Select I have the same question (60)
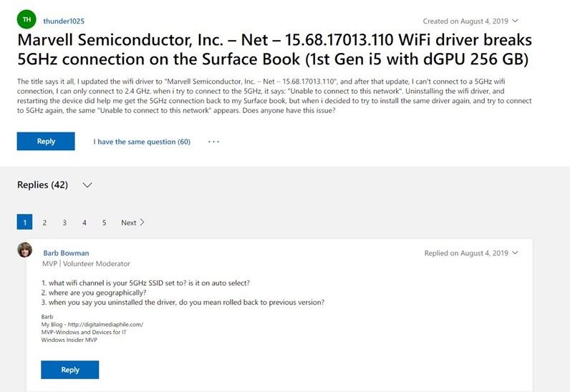Screen dimensions: 570x392 pos(142,142)
